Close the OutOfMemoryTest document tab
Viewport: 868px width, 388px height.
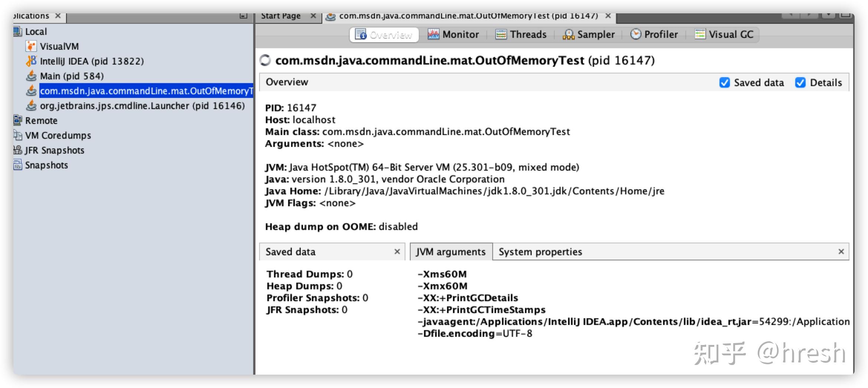pos(608,16)
